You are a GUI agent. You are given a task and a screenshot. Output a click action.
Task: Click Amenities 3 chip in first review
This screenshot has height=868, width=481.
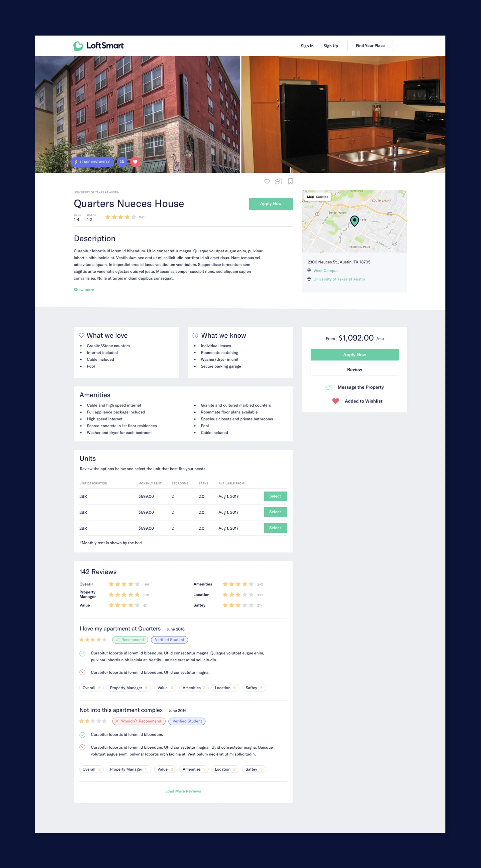coord(194,688)
